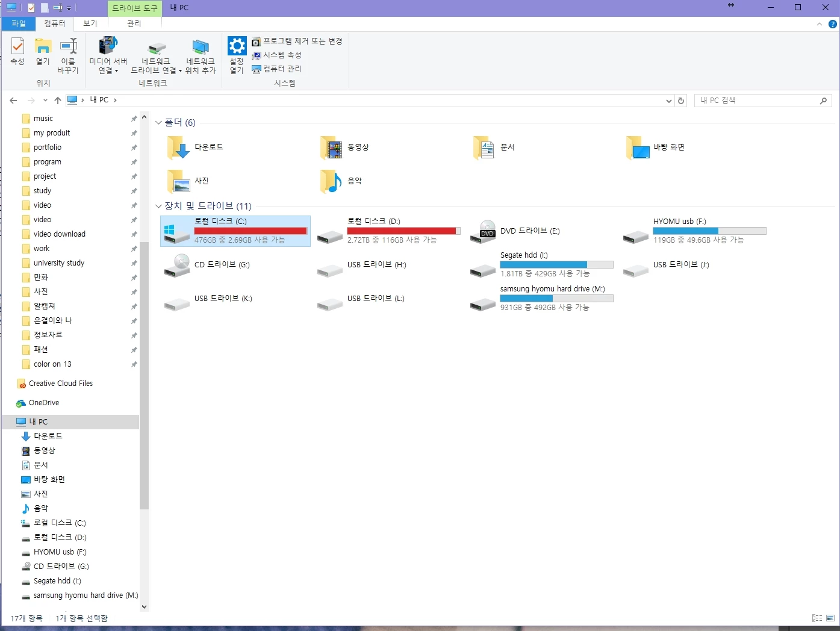This screenshot has height=631, width=840.
Task: Select the 로컬 디스크 (D:) drive
Action: (x=389, y=231)
